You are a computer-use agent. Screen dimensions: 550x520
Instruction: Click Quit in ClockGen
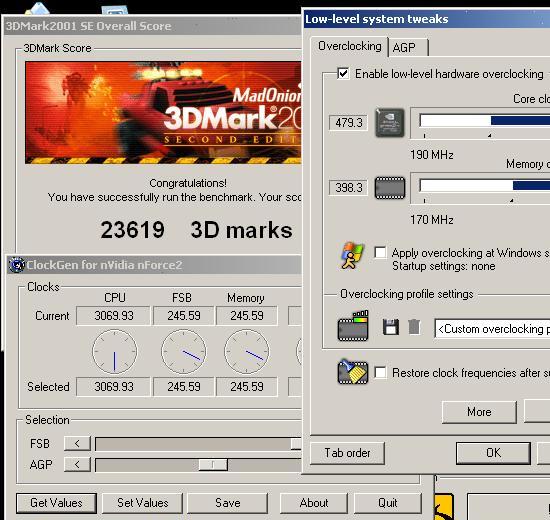coord(388,503)
